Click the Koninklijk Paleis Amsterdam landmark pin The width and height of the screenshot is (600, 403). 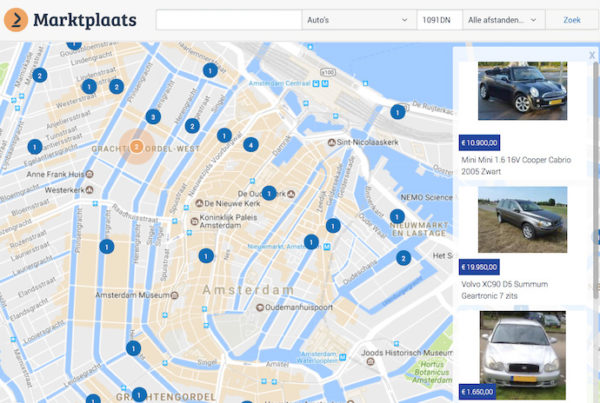[x=194, y=221]
